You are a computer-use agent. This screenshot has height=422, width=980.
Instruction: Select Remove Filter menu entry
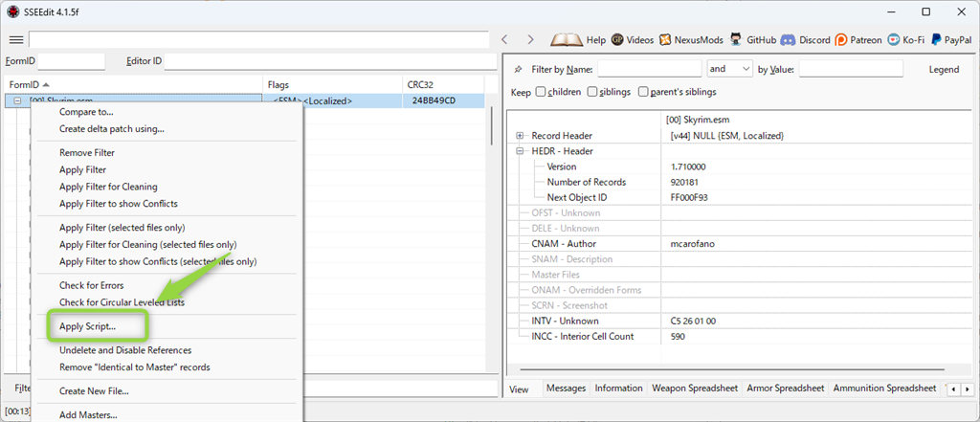click(87, 152)
